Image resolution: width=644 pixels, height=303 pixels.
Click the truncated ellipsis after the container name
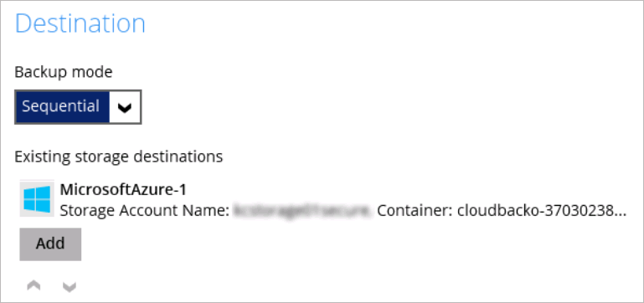(621, 213)
